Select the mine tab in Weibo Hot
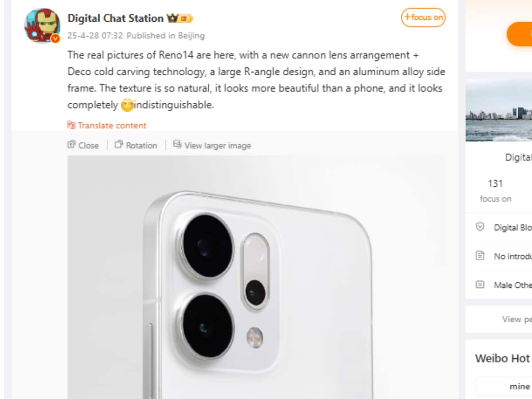 point(519,386)
